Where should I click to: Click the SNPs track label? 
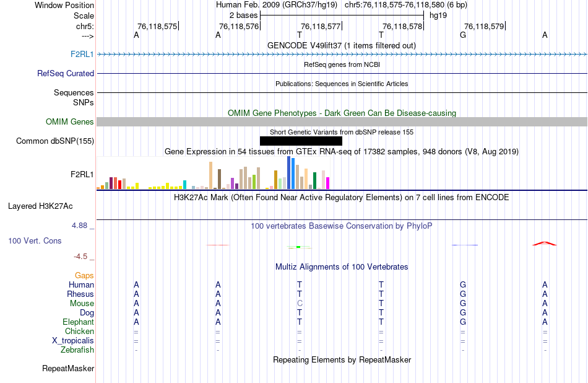pos(84,102)
